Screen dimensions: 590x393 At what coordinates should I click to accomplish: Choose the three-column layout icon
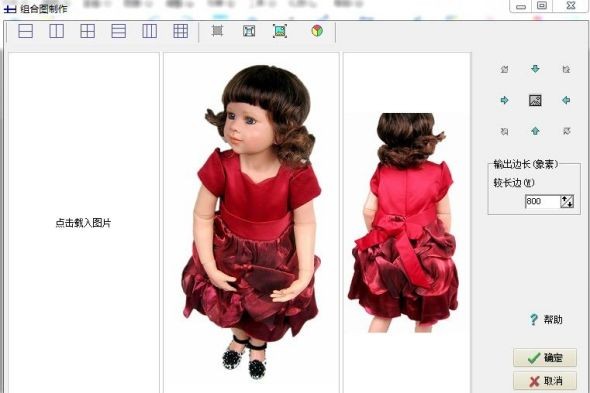(149, 31)
